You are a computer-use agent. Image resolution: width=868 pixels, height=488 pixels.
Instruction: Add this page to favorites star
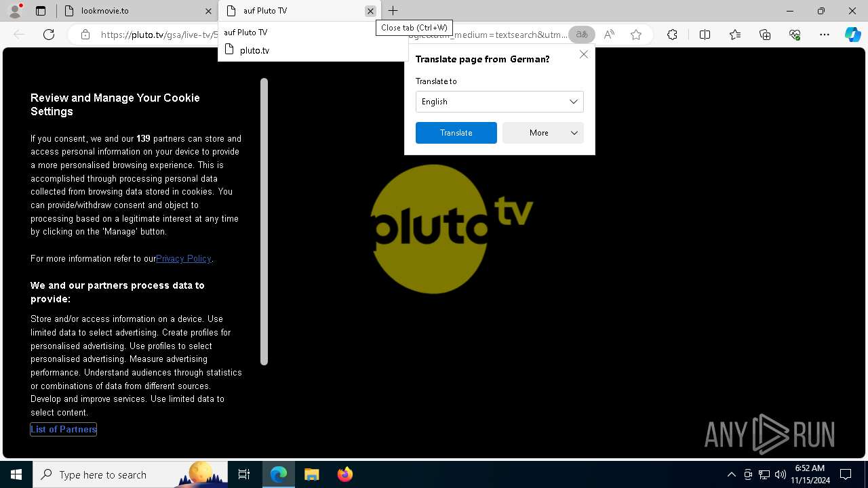click(636, 35)
